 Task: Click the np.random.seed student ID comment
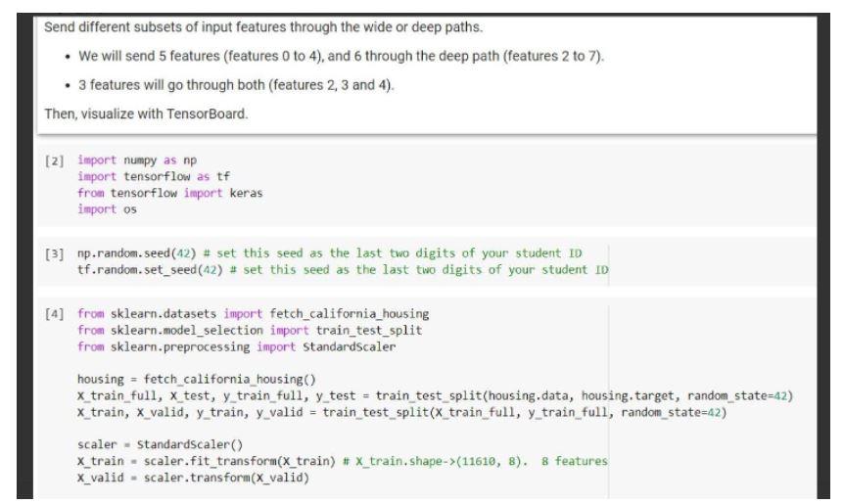(x=393, y=253)
